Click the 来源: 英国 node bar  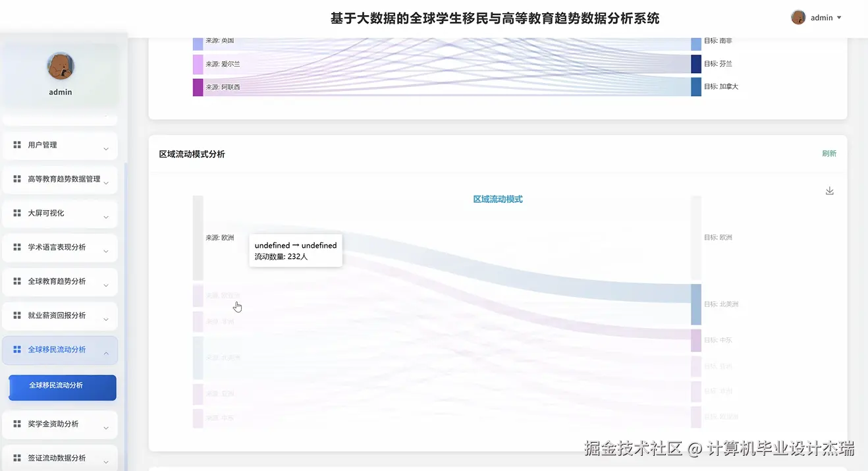tap(198, 43)
